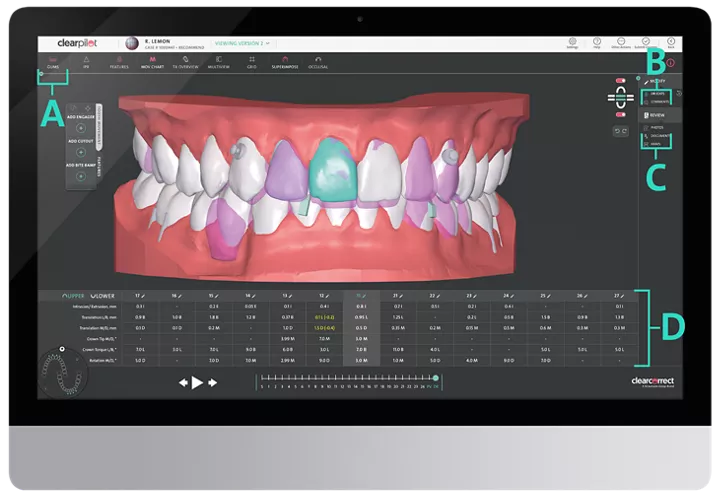Toggle lower arch visibility switch
720x499 pixels.
(622, 114)
